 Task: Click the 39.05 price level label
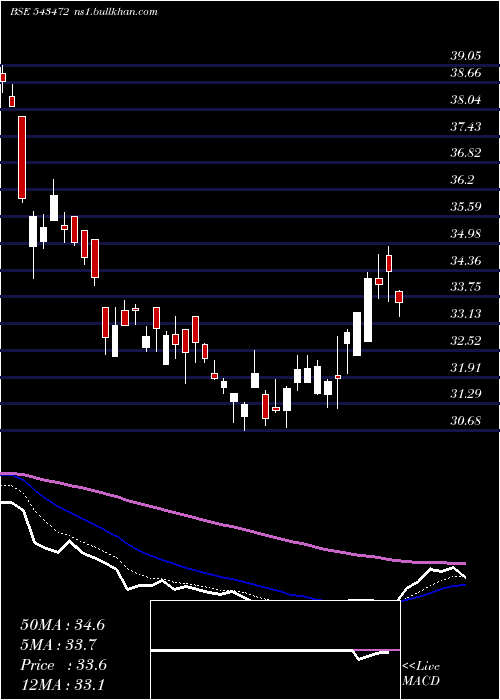pyautogui.click(x=466, y=56)
